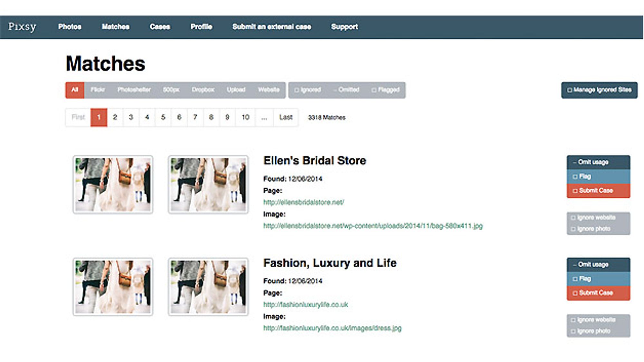This screenshot has width=644, height=362.
Task: Open the ellensbridalstore.net page link
Action: pos(304,202)
